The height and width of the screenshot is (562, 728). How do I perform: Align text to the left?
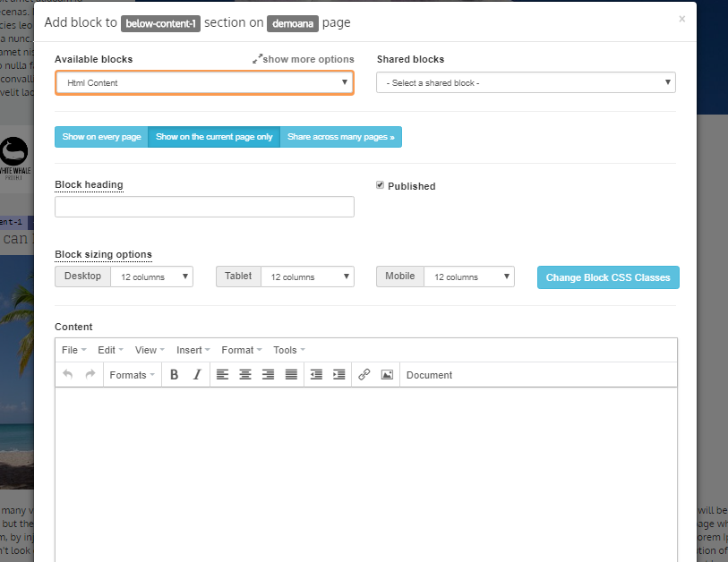click(x=222, y=375)
